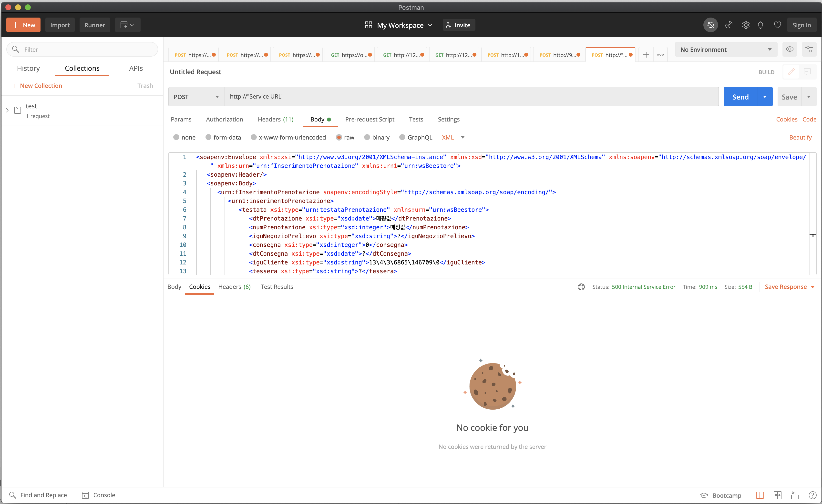
Task: Switch to the History tab
Action: tap(28, 68)
